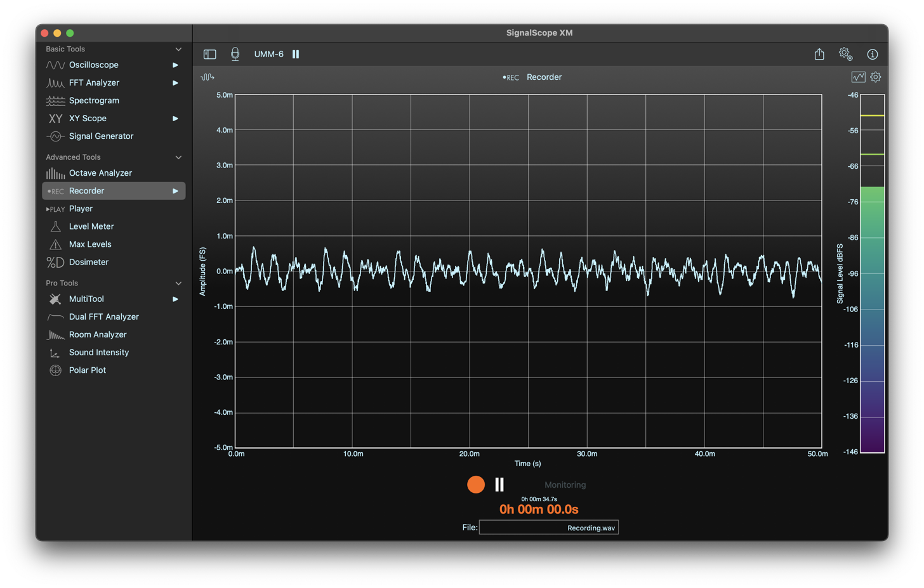Click the lower yellow marker on level meter
924x588 pixels.
tap(872, 154)
